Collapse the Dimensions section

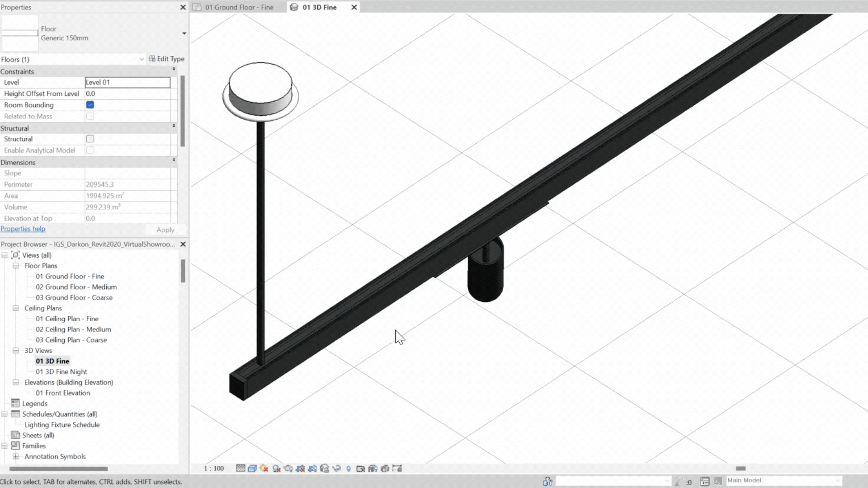pyautogui.click(x=174, y=160)
